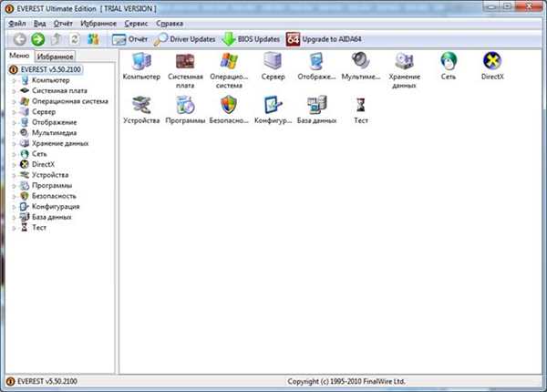Click the Отчёт report toolbar button

click(x=129, y=39)
